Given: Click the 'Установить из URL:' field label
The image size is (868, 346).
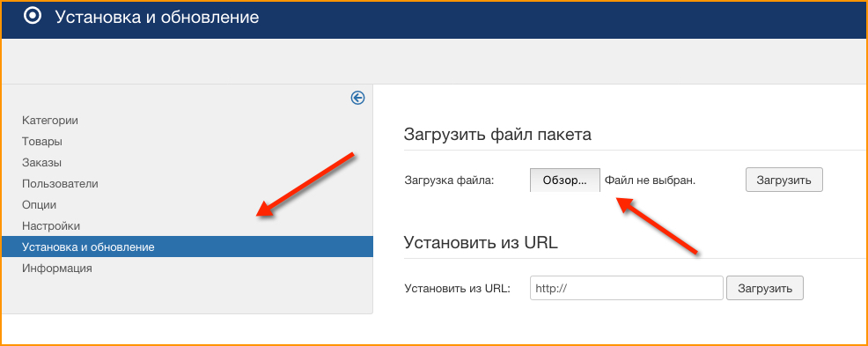Looking at the screenshot, I should (457, 289).
